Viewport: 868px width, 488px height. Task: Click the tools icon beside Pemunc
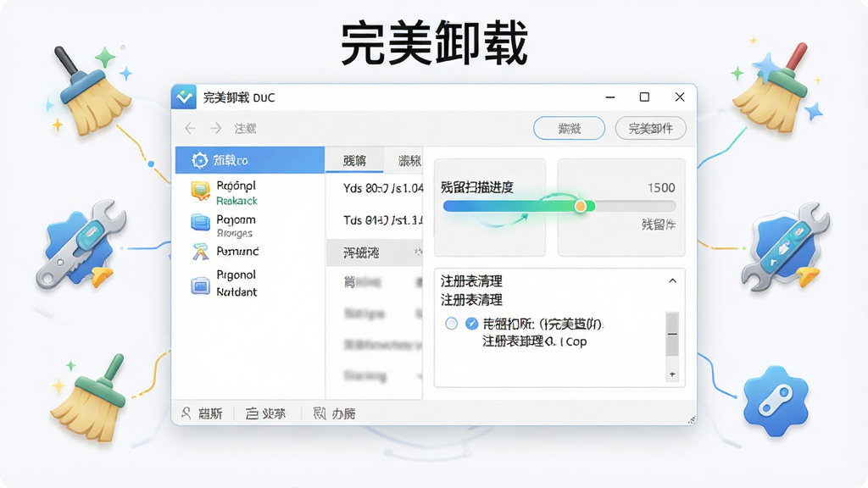click(x=200, y=252)
